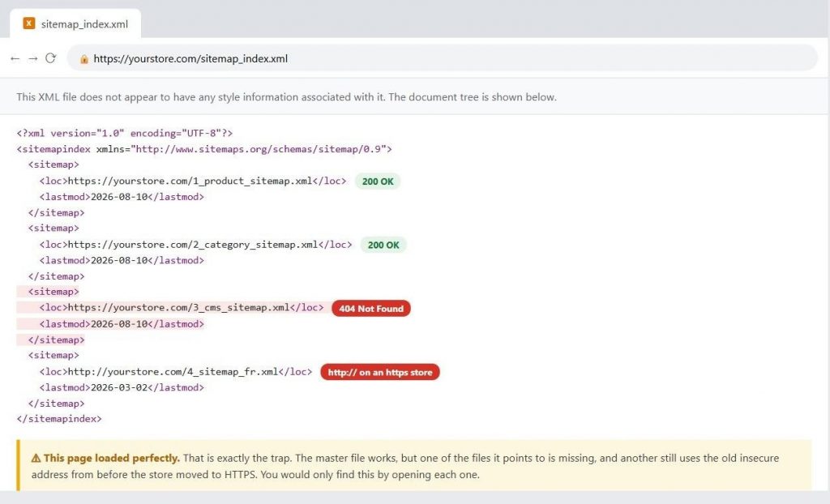
Task: Click the closing /sitemapindex tag
Action: coord(58,419)
